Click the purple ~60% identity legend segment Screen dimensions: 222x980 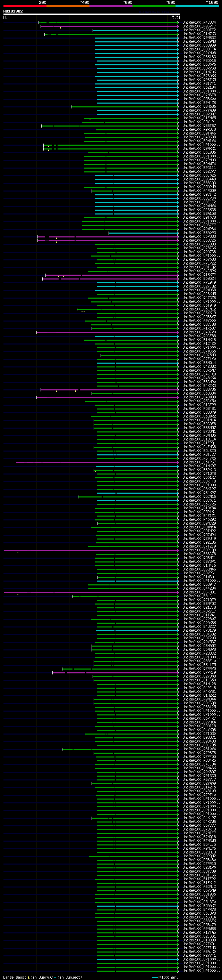(111, 7)
